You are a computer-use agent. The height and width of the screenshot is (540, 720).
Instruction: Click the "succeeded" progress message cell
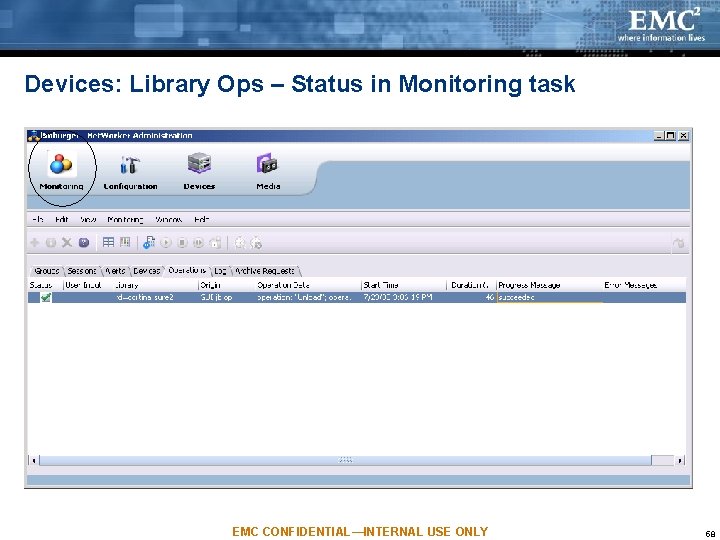click(549, 298)
